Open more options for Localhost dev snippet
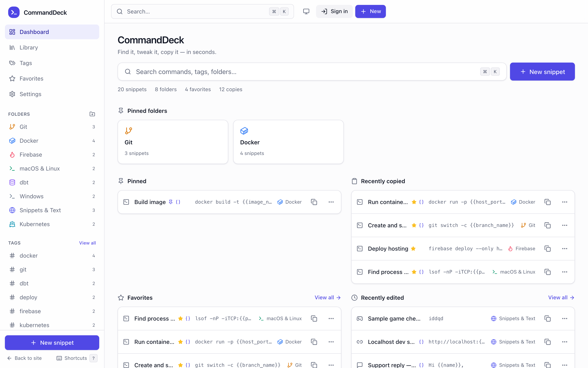This screenshot has height=368, width=588. pyautogui.click(x=565, y=342)
